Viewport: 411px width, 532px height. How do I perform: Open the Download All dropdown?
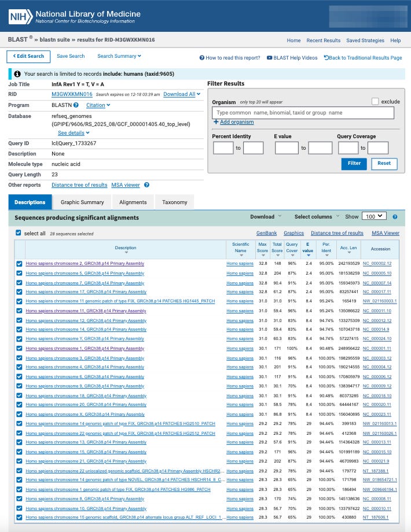click(x=182, y=94)
